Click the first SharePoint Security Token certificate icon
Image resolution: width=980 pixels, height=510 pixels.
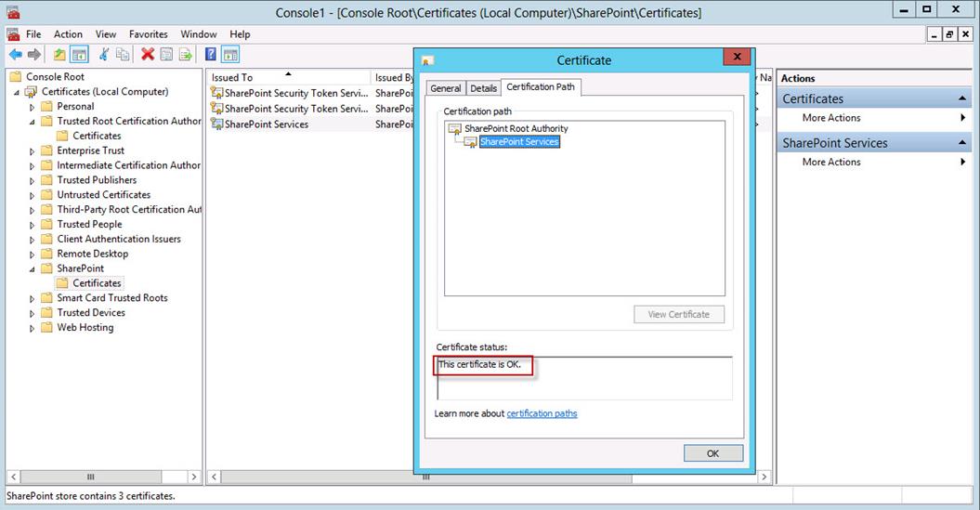point(216,93)
